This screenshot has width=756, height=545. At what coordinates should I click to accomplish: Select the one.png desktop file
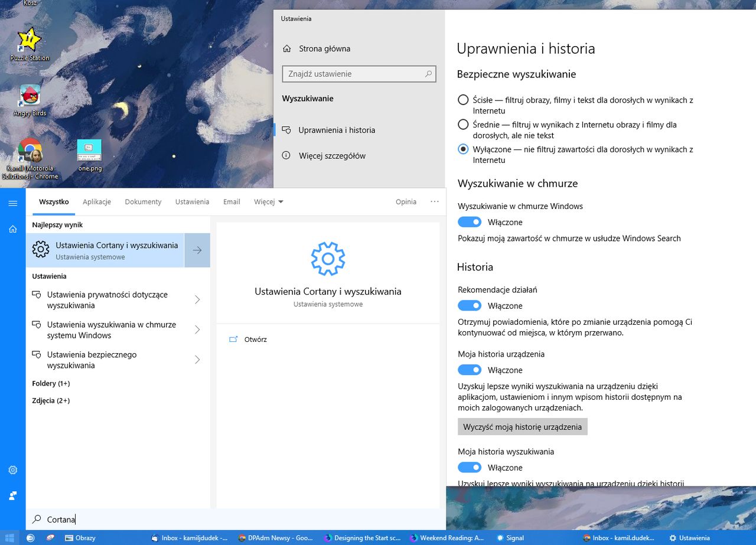click(90, 155)
